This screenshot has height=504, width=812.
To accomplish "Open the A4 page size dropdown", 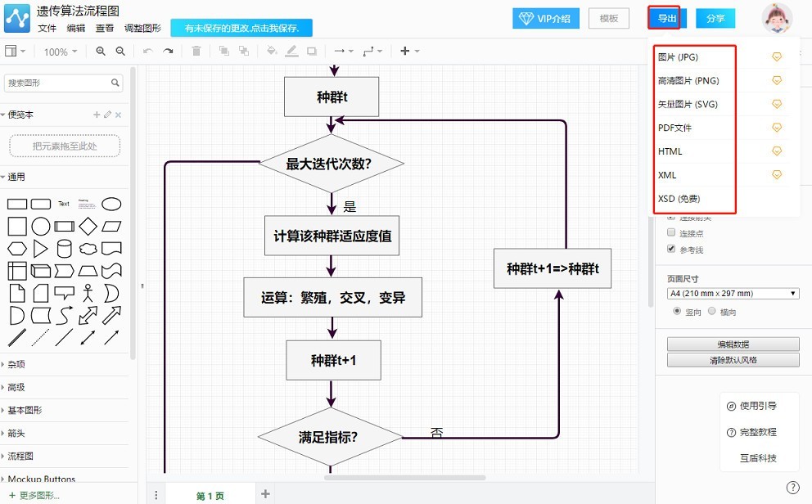I will point(733,294).
